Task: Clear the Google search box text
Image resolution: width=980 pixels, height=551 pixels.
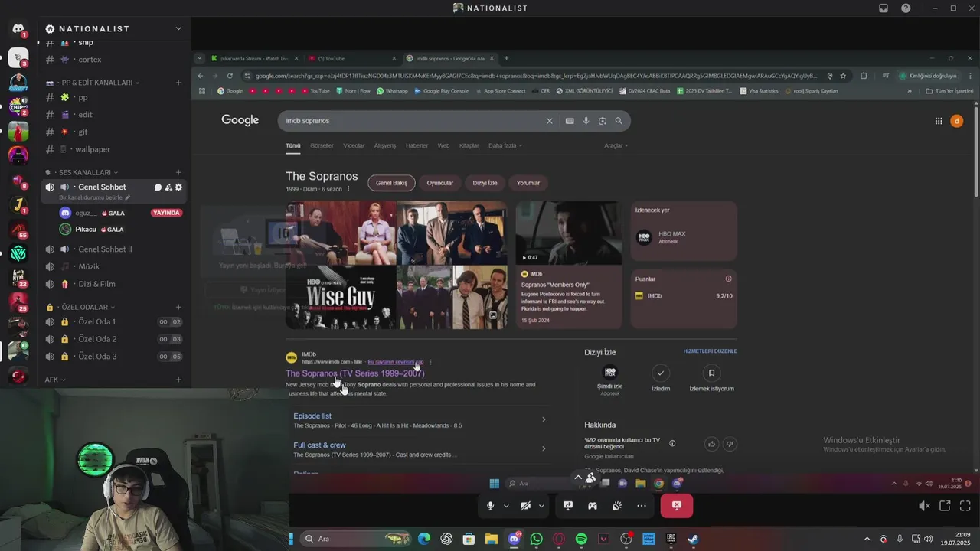Action: click(549, 121)
